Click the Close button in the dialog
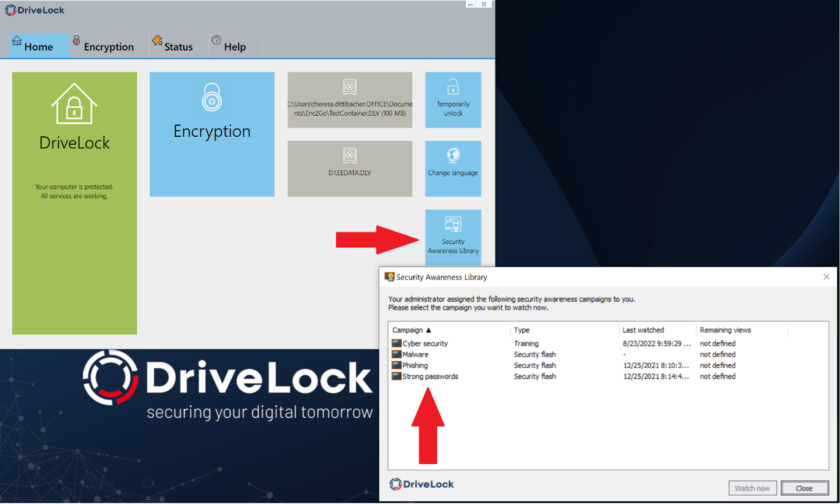 pos(804,488)
